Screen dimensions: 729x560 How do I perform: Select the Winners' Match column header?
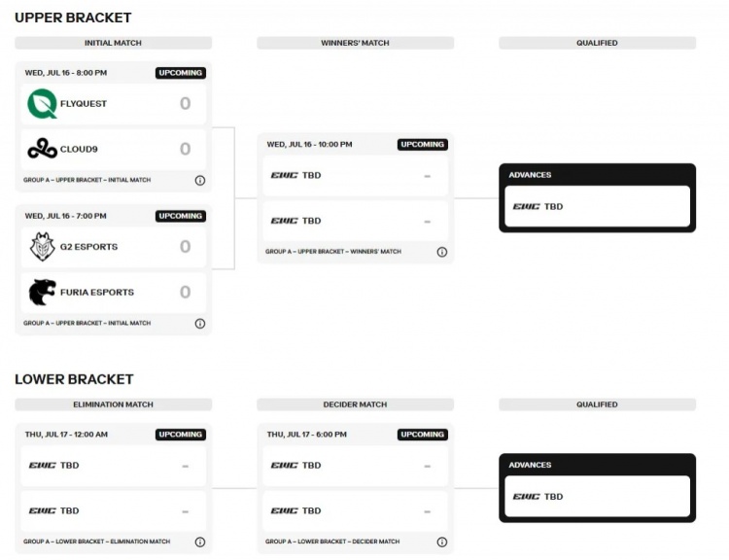pos(355,43)
